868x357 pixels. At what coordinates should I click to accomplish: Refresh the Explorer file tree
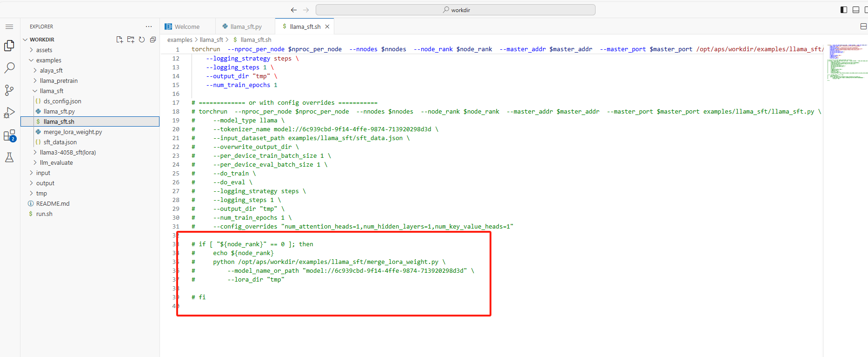point(142,40)
